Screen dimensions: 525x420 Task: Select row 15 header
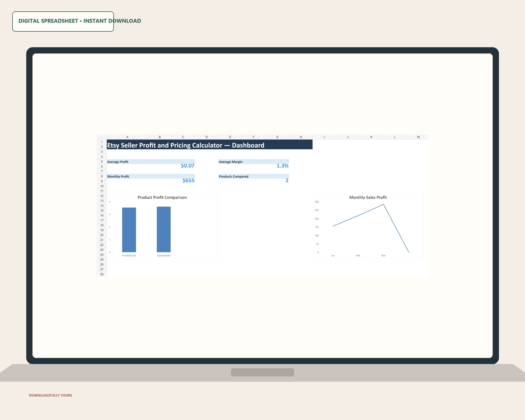102,211
